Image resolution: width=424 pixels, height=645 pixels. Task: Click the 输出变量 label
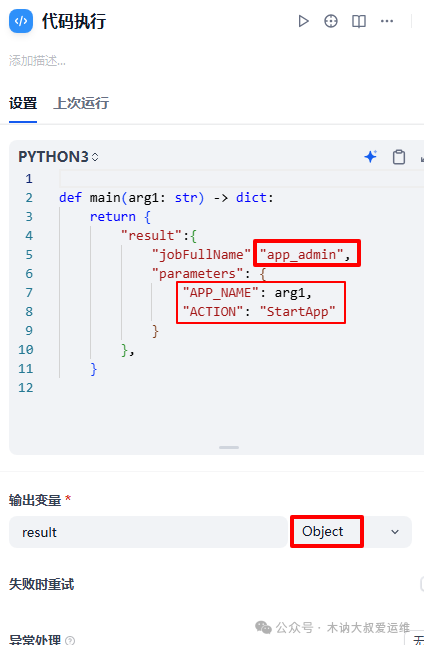(x=35, y=500)
